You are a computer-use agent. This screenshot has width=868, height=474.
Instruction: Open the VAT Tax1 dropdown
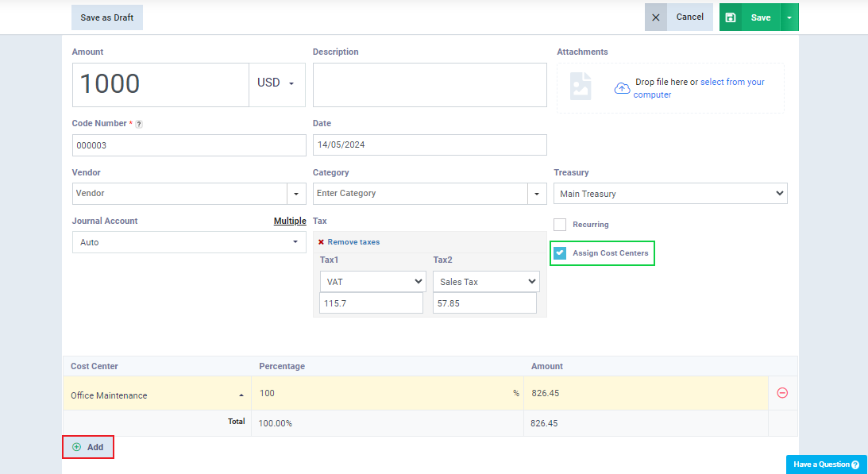click(x=373, y=281)
